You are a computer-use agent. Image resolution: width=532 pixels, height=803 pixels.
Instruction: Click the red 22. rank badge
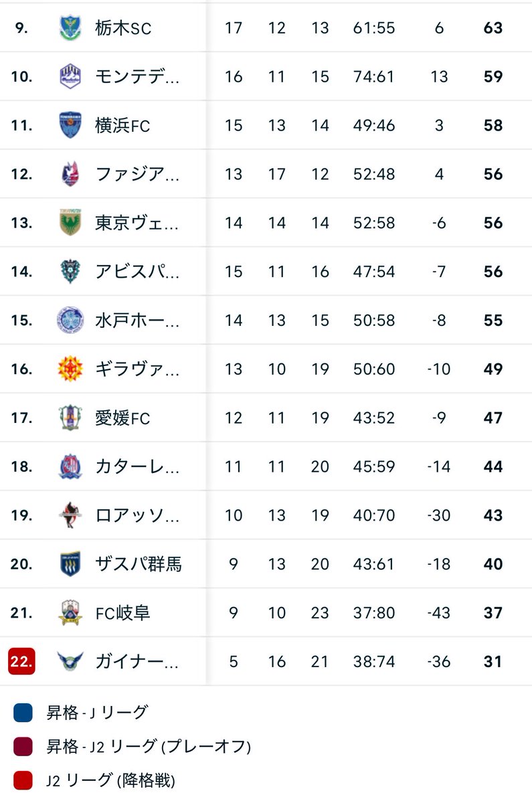pyautogui.click(x=22, y=662)
